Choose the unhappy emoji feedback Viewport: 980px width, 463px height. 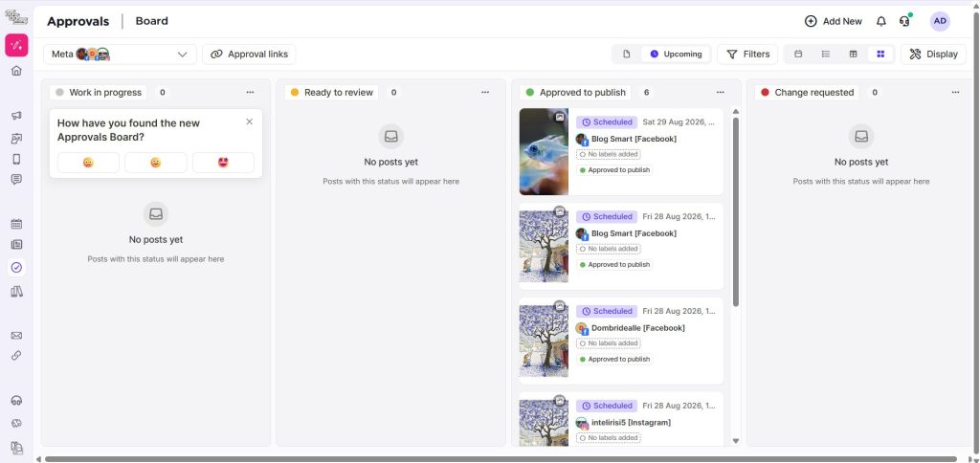(x=88, y=163)
